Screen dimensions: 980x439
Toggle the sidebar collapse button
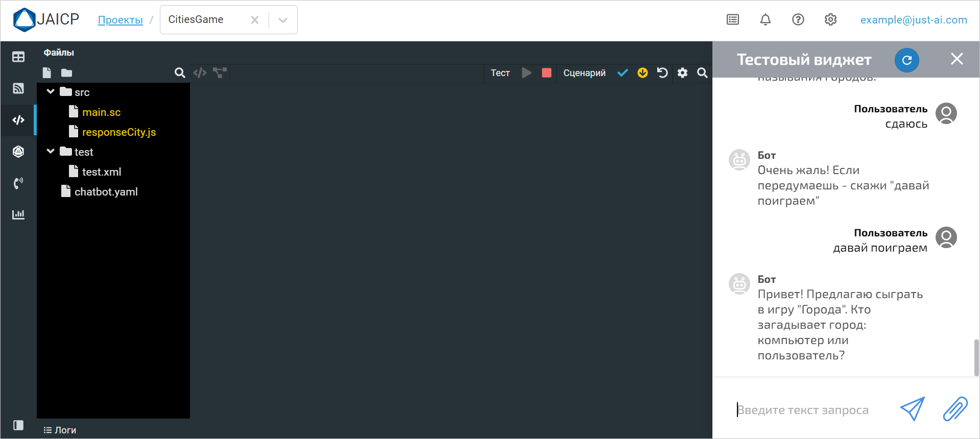point(18,425)
